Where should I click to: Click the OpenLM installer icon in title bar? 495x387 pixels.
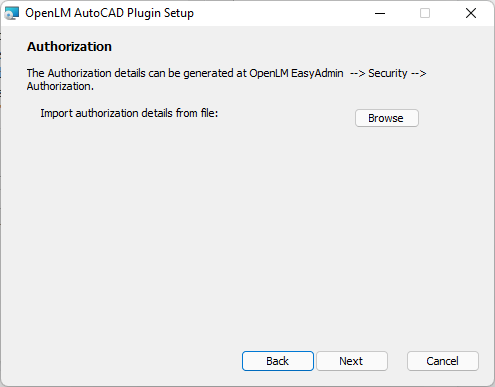pyautogui.click(x=12, y=13)
